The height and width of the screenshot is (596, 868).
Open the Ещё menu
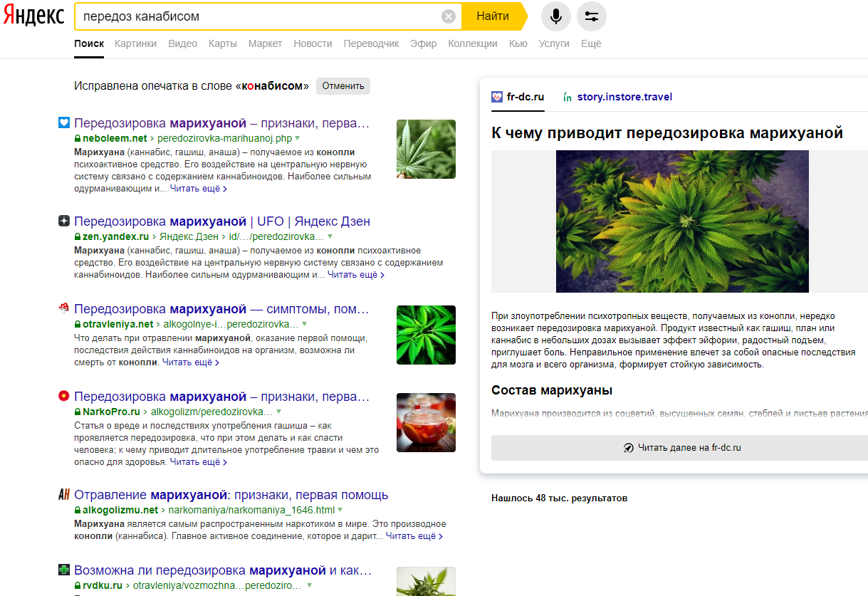[x=591, y=43]
